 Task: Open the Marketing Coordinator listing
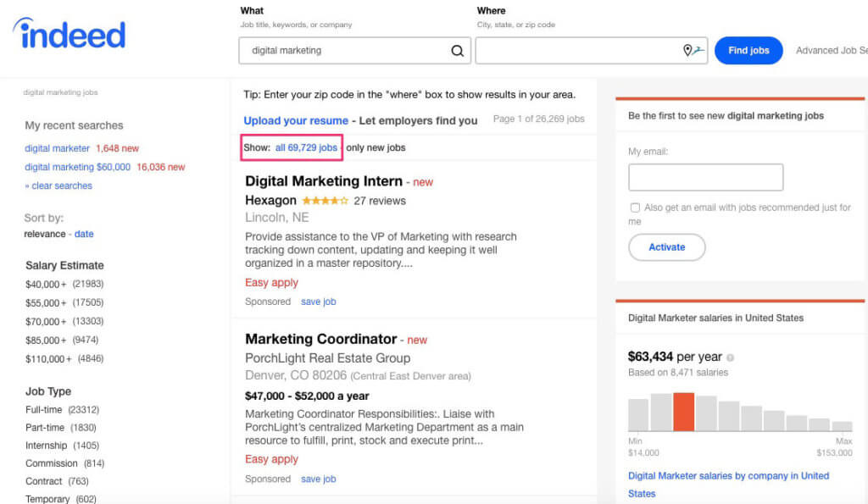321,338
